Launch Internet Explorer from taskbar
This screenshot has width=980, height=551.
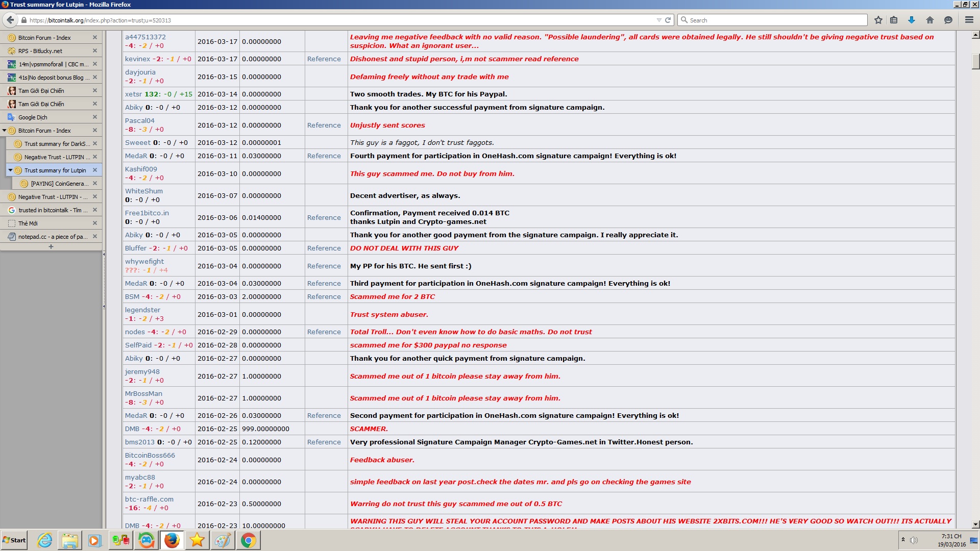click(45, 540)
